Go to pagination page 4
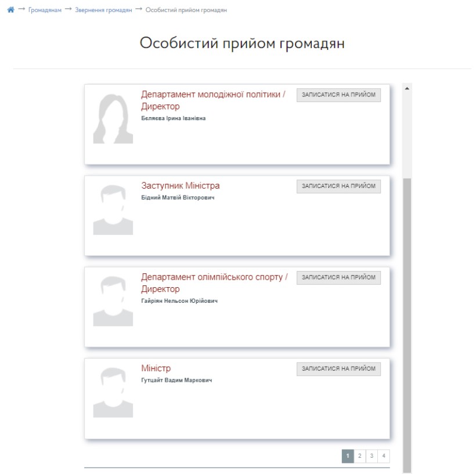This screenshot has height=474, width=476. pyautogui.click(x=384, y=456)
